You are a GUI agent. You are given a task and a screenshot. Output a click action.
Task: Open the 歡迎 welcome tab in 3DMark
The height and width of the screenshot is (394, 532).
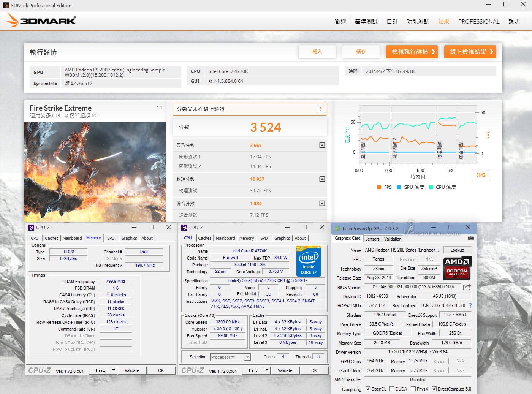click(x=340, y=22)
